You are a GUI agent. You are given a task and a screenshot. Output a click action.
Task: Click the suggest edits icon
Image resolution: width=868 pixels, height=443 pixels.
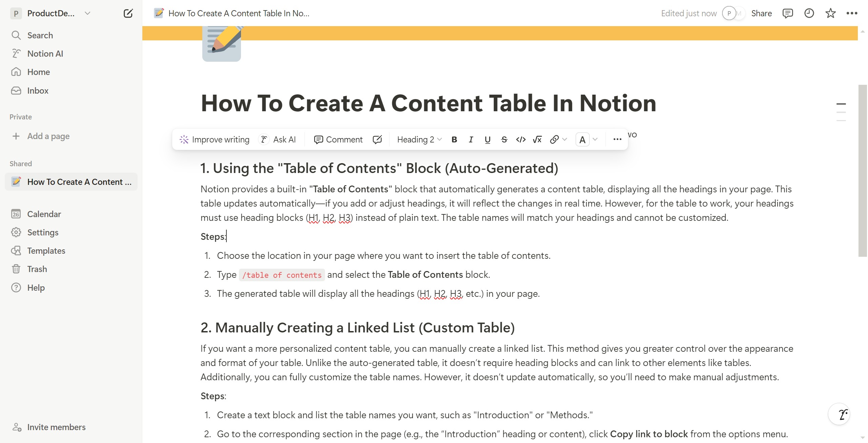click(x=377, y=139)
